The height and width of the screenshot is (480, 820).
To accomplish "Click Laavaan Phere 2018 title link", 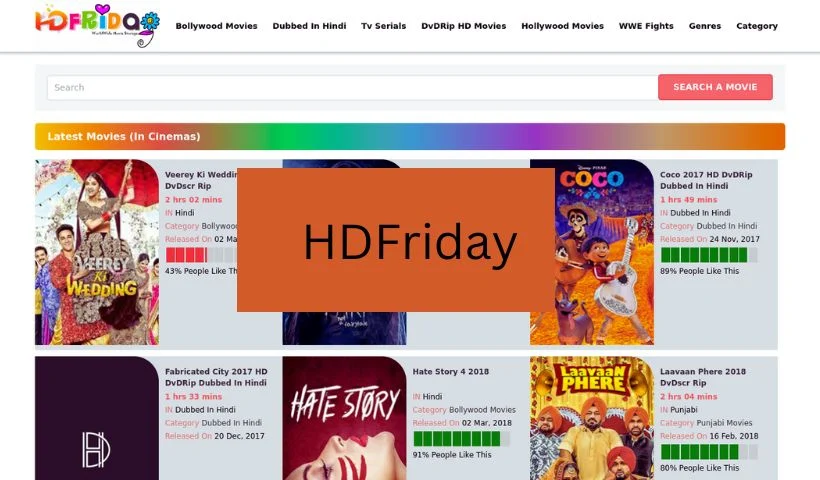I will pos(702,377).
